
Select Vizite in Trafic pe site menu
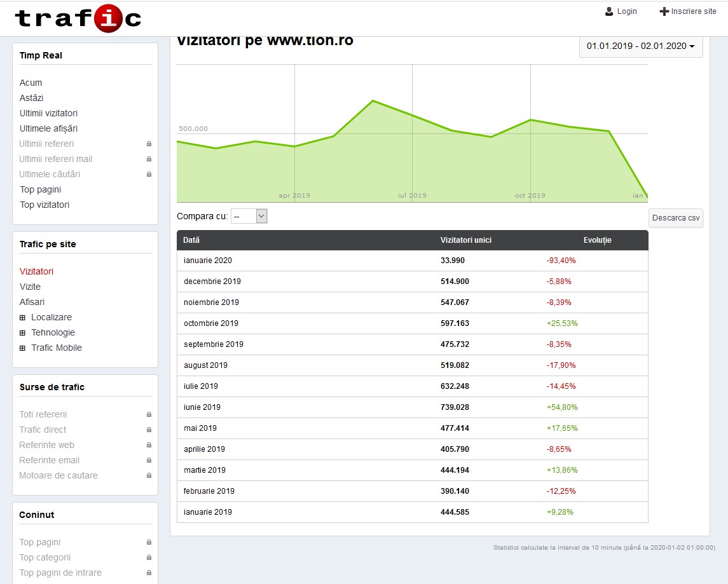[x=30, y=287]
